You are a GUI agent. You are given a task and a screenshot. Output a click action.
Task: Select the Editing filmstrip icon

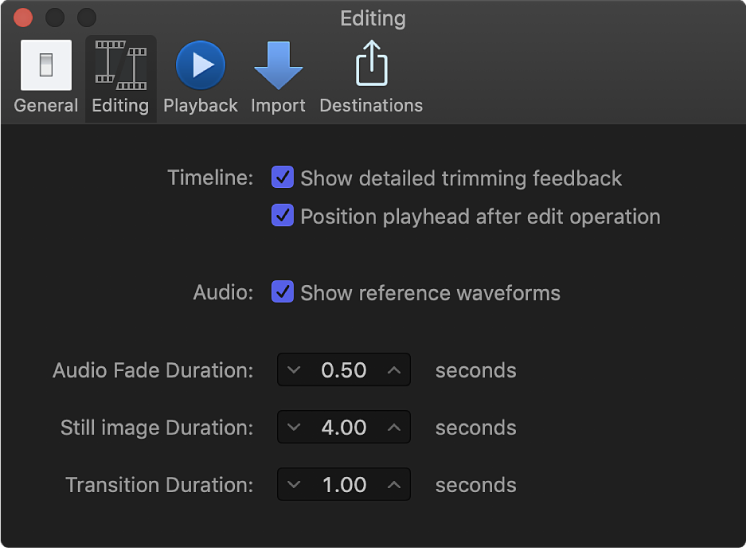120,66
